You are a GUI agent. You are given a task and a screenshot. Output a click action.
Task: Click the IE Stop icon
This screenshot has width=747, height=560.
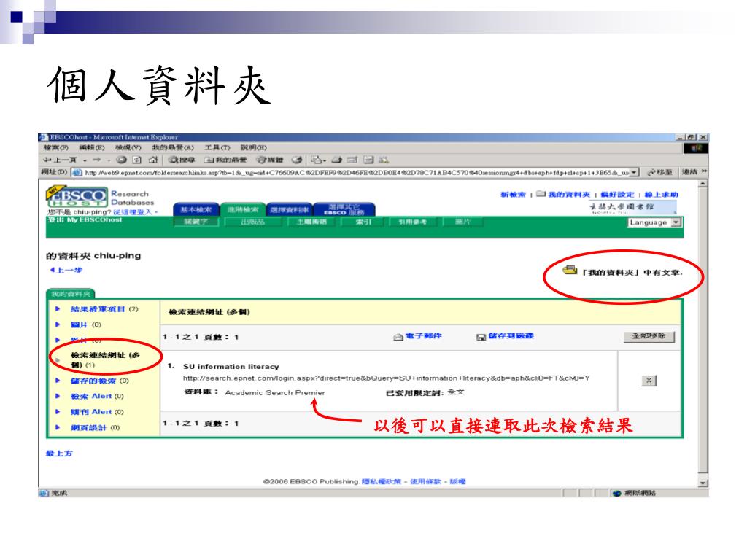click(x=122, y=160)
